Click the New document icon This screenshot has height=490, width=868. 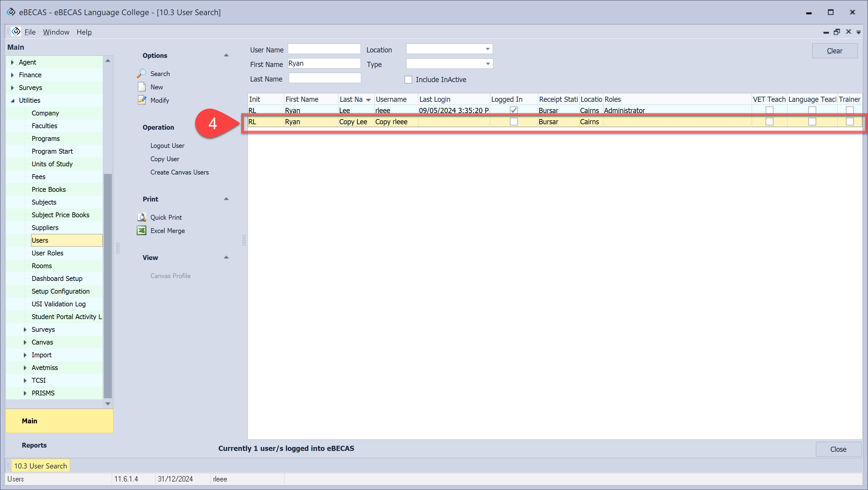pyautogui.click(x=141, y=87)
